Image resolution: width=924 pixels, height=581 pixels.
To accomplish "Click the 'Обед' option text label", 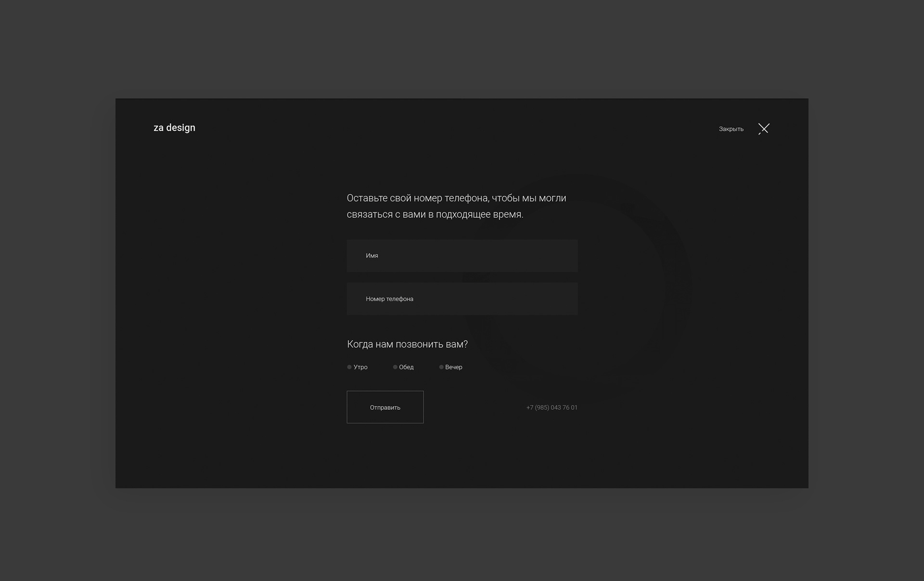I will pos(406,367).
